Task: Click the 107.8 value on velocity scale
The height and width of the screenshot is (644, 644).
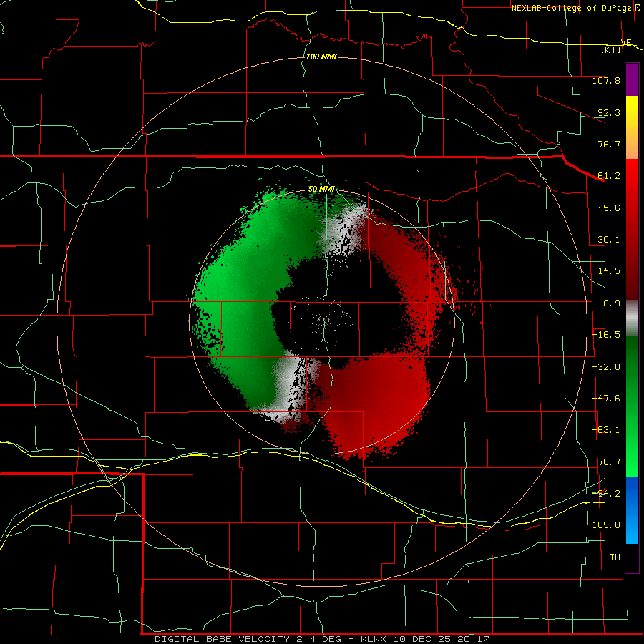Action: (606, 80)
